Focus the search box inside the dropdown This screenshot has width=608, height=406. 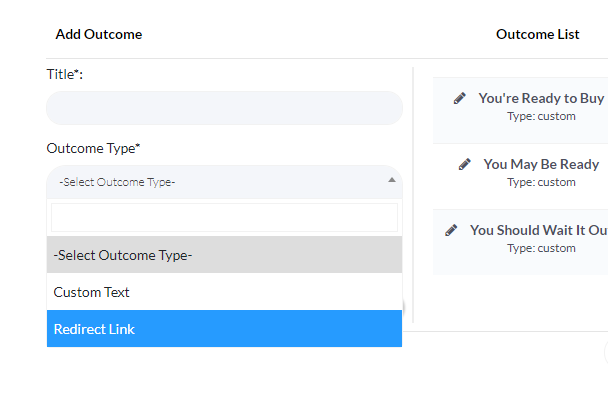click(x=224, y=218)
